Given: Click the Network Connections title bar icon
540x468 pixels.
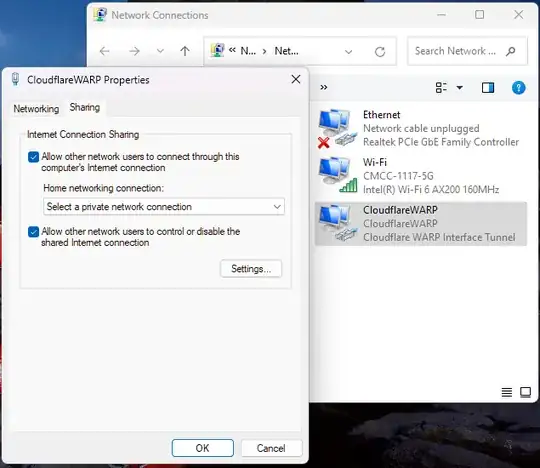Looking at the screenshot, I should tap(100, 15).
